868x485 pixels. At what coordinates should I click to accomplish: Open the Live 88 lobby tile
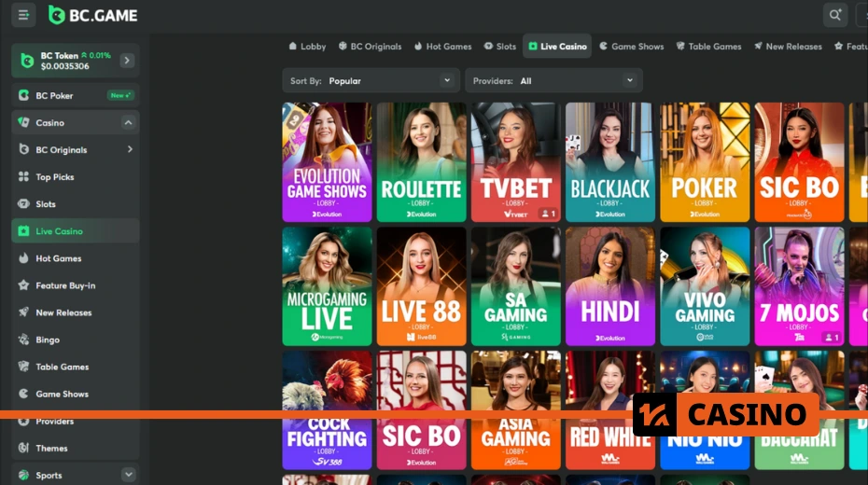[421, 286]
